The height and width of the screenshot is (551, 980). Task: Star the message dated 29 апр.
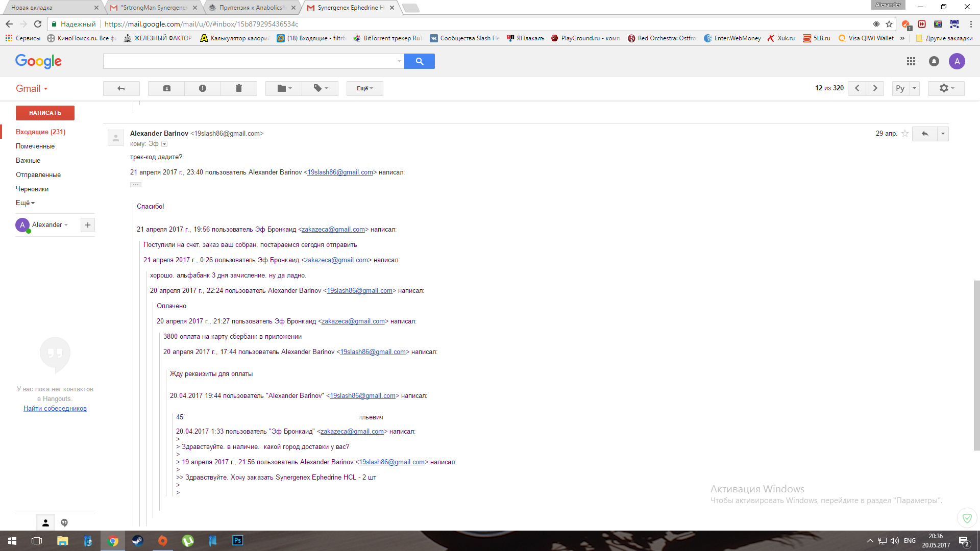click(905, 134)
